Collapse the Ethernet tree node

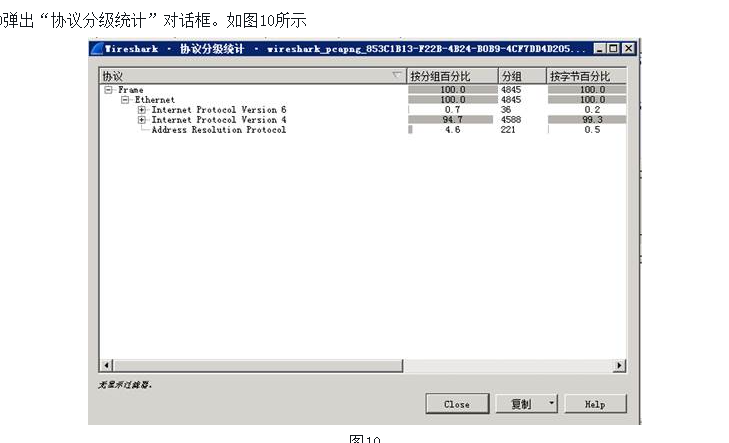[125, 100]
